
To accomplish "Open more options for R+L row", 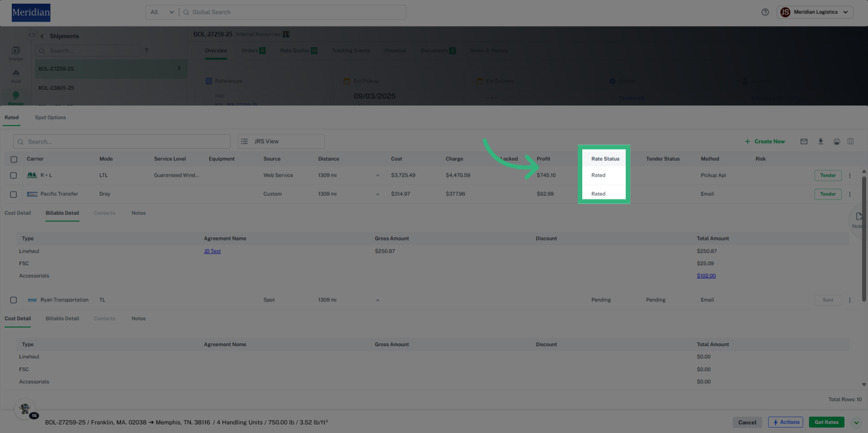I will 850,176.
